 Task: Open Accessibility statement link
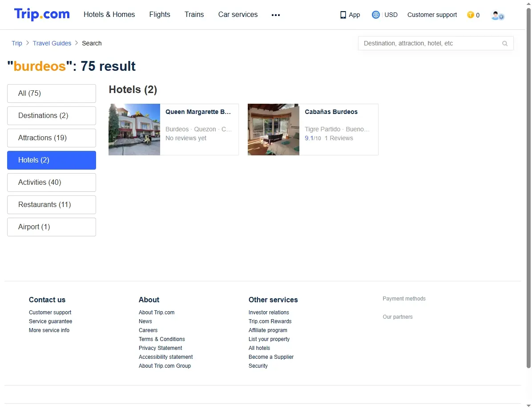pyautogui.click(x=166, y=357)
